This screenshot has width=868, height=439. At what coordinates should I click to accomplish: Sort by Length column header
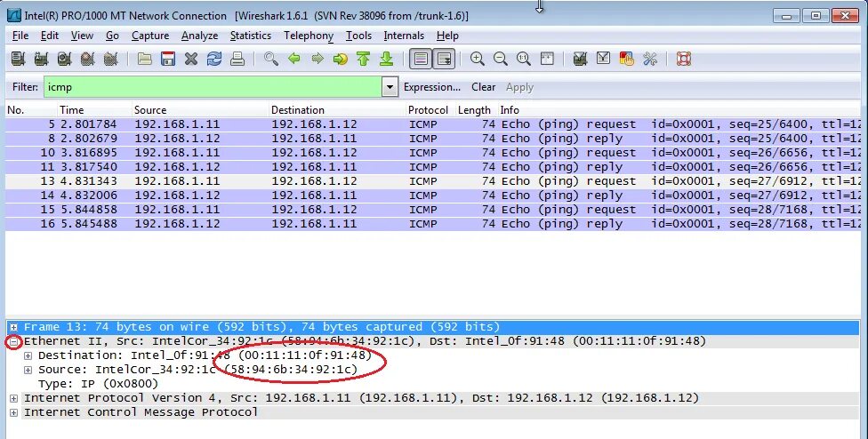click(x=476, y=110)
